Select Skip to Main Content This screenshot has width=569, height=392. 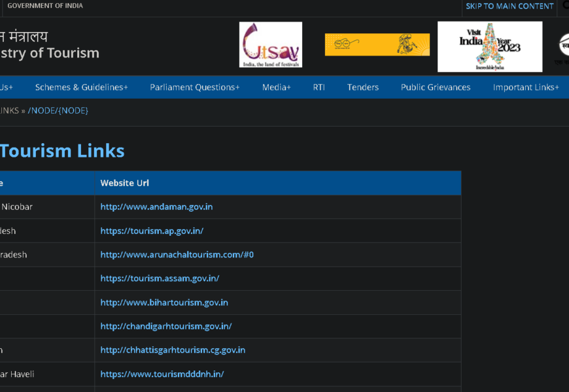(x=509, y=6)
